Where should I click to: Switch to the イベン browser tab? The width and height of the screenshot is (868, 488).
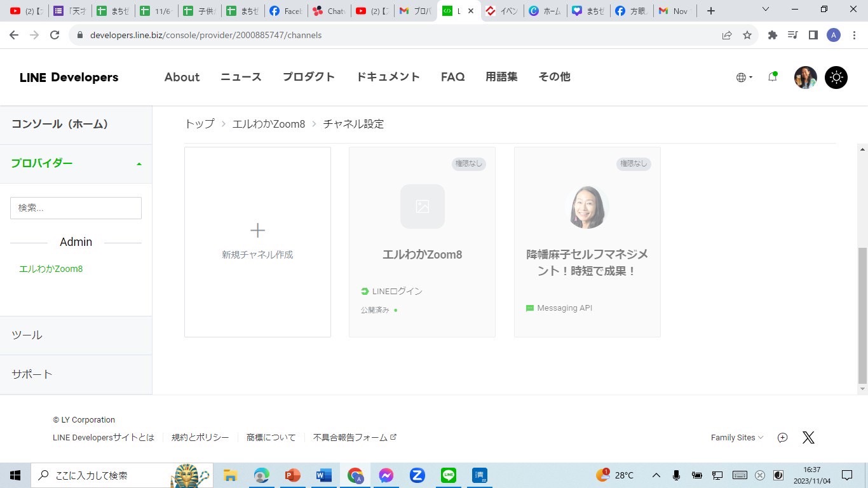[x=502, y=11]
